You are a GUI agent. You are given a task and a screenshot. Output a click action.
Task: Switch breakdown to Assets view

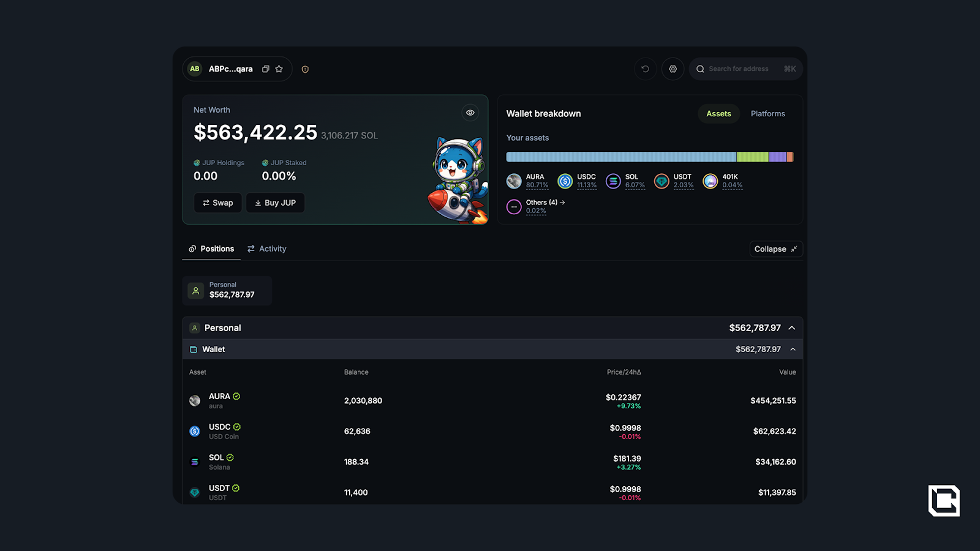718,114
